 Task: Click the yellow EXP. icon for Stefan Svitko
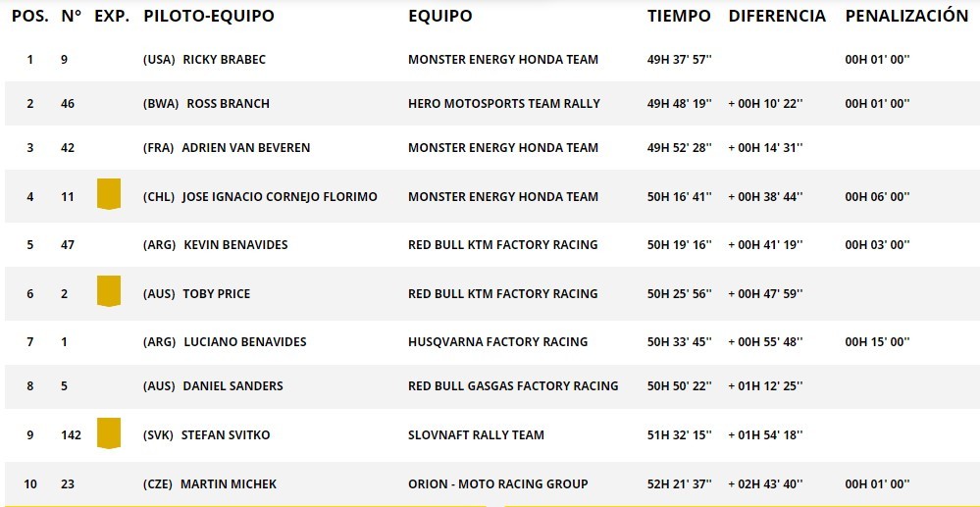108,432
